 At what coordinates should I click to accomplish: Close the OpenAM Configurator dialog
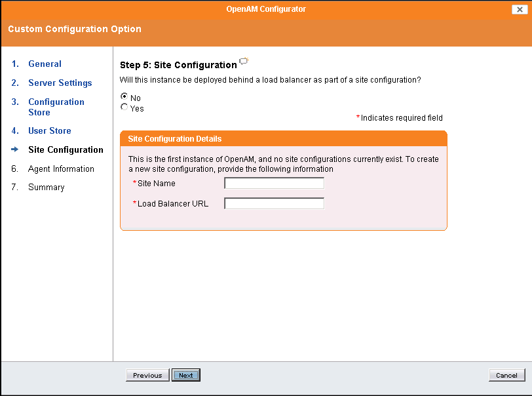pyautogui.click(x=518, y=9)
